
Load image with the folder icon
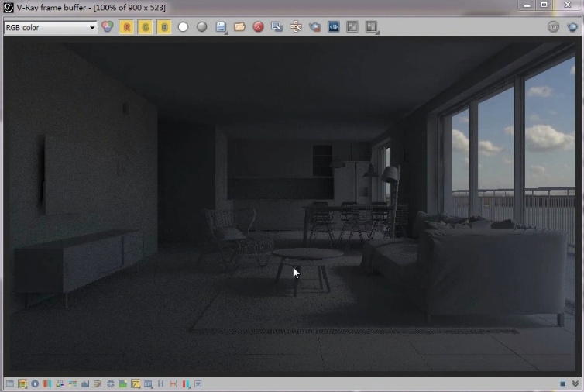pyautogui.click(x=239, y=27)
